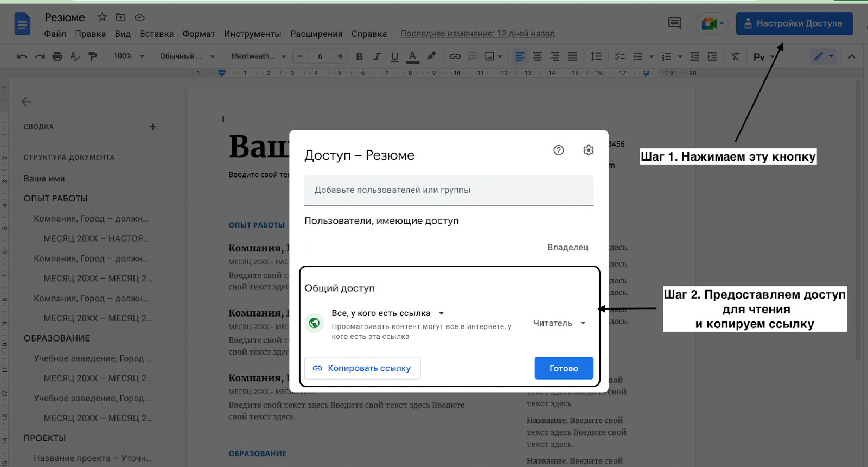The width and height of the screenshot is (868, 467).
Task: Click the clear formatting icon
Action: 735,56
